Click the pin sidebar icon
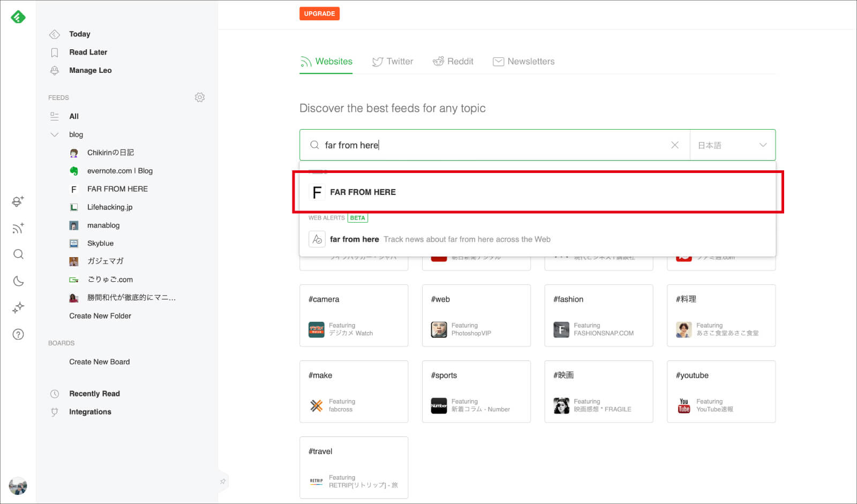Screen dimensions: 857x504 pyautogui.click(x=223, y=482)
